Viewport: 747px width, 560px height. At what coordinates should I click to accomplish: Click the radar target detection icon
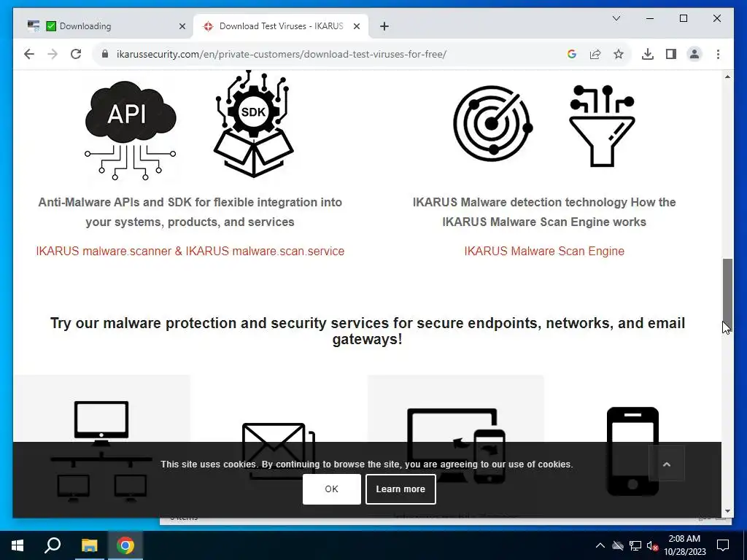492,123
